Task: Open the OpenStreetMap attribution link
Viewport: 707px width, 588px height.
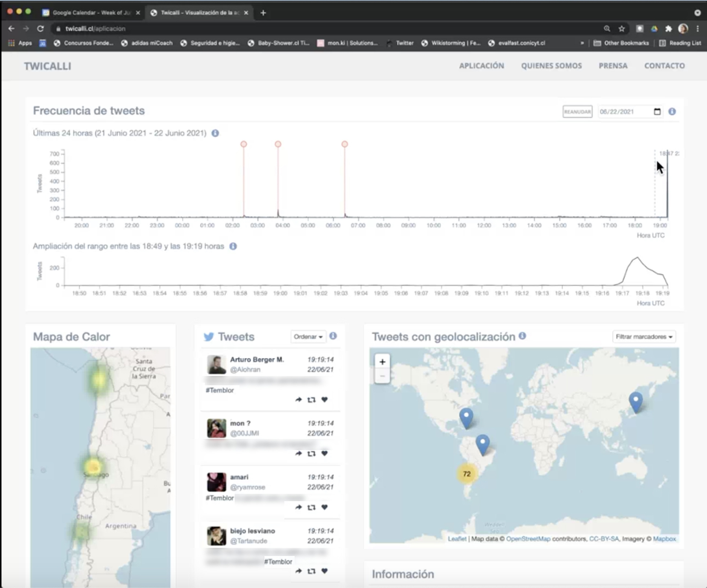Action: 528,539
